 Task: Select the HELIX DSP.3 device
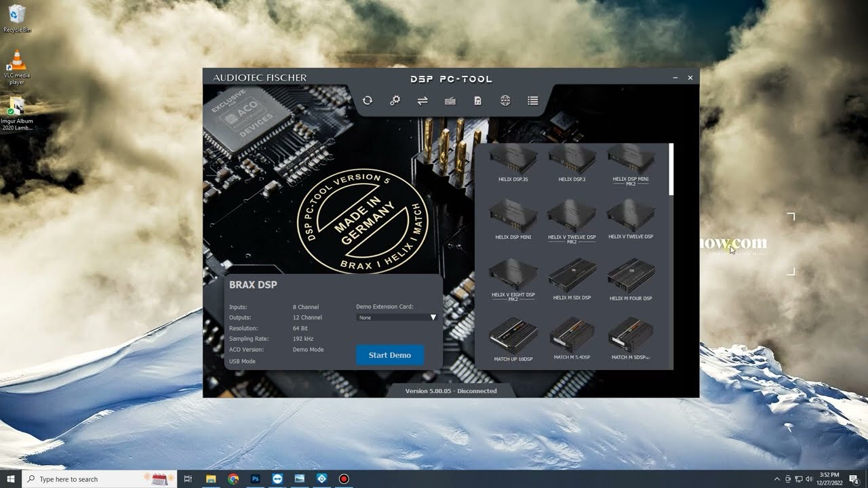click(572, 163)
